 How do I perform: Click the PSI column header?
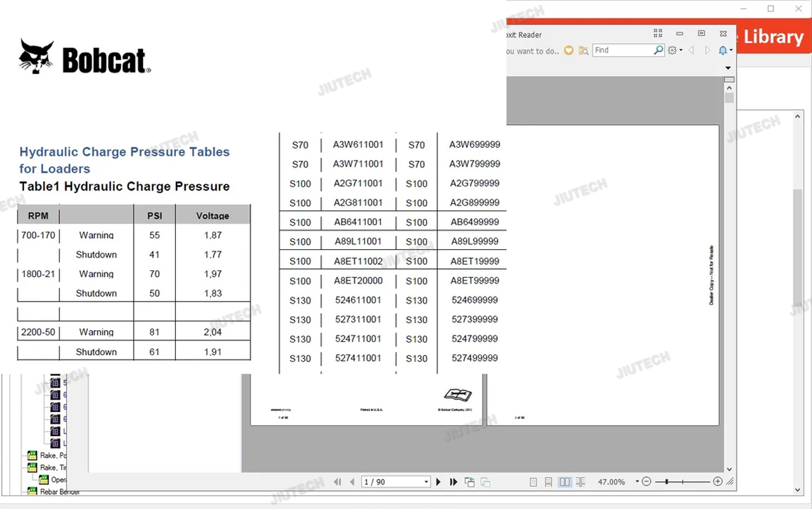click(x=155, y=216)
